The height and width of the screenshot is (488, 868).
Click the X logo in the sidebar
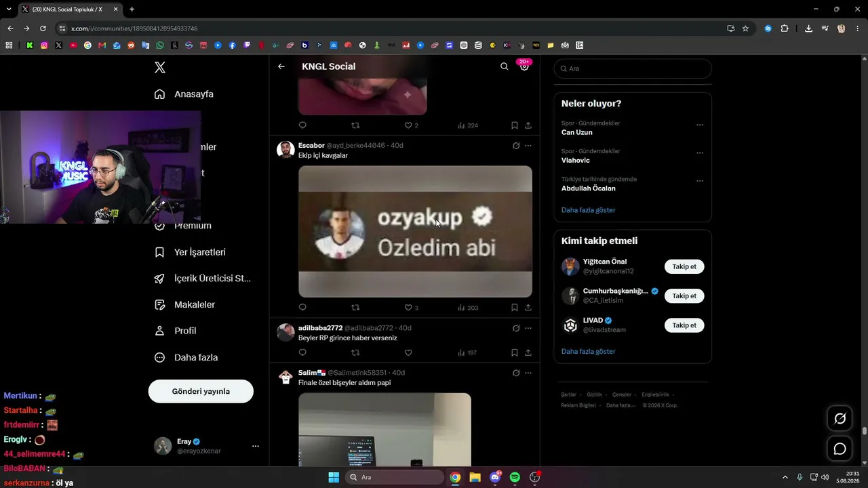point(160,67)
